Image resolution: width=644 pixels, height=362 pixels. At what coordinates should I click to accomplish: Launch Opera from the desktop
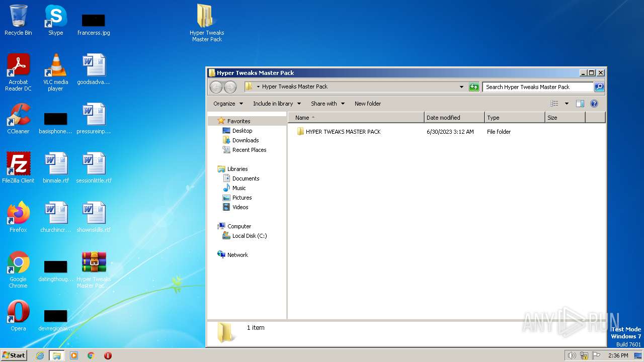18,316
